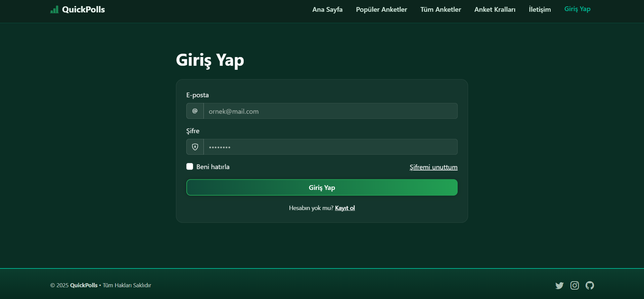Focus the E-posta email input field

point(330,111)
